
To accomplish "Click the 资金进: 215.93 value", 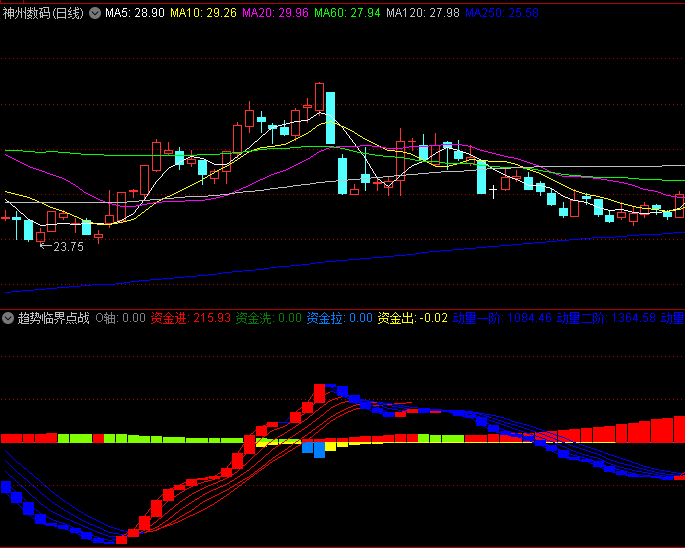I will click(190, 318).
